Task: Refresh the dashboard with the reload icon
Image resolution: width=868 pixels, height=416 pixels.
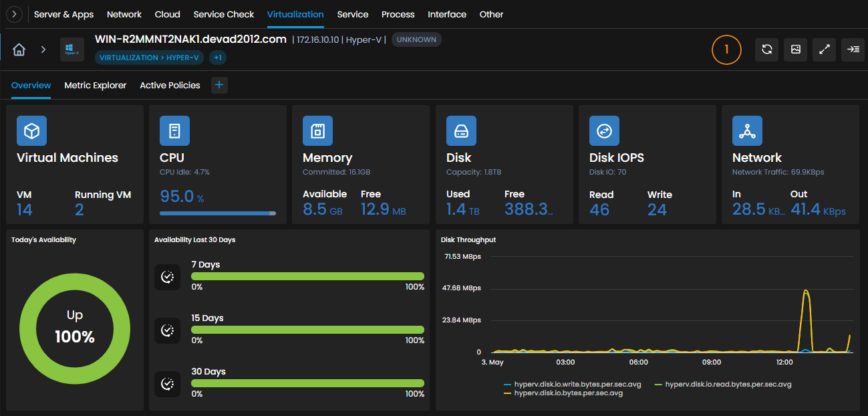Action: (766, 49)
